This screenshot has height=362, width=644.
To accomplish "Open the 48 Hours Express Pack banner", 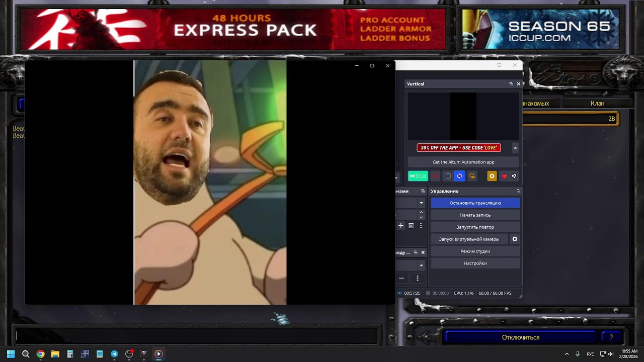I will (x=233, y=29).
